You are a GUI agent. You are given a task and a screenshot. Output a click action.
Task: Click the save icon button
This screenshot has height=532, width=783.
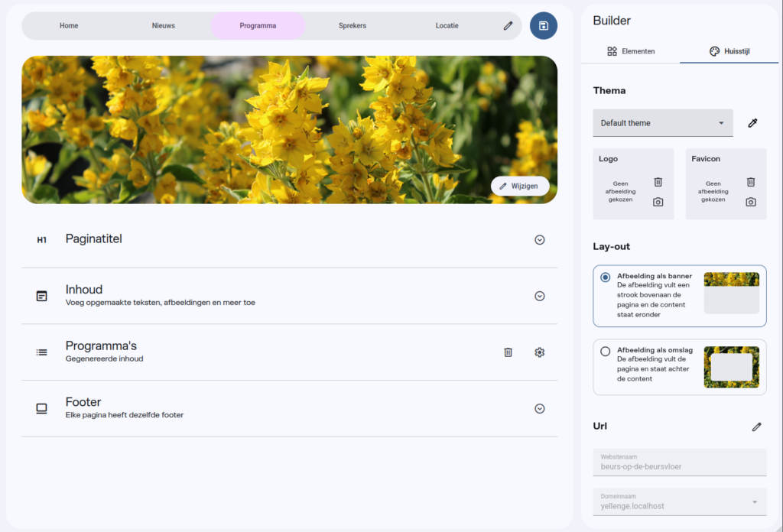click(543, 26)
